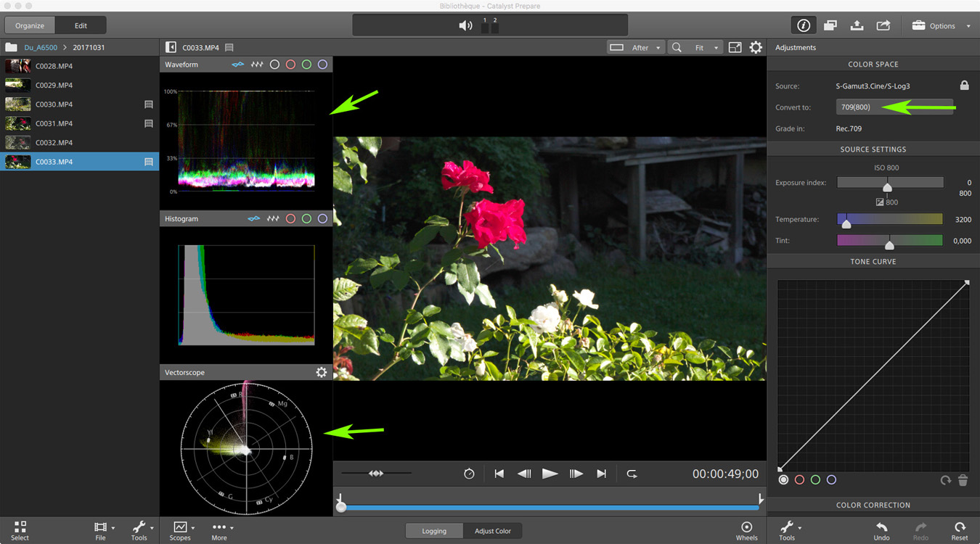Viewport: 980px width, 544px height.
Task: Enable green channel in Waveform scope
Action: coord(306,65)
